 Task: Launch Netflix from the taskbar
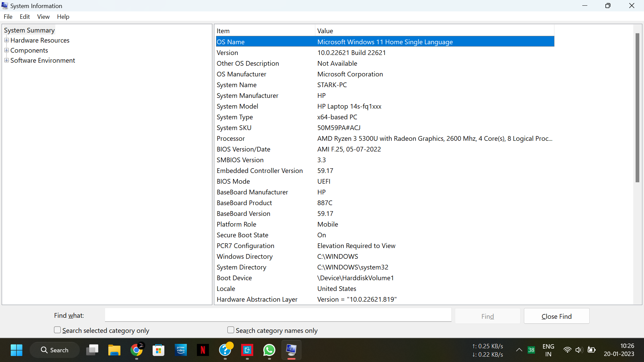click(x=203, y=350)
